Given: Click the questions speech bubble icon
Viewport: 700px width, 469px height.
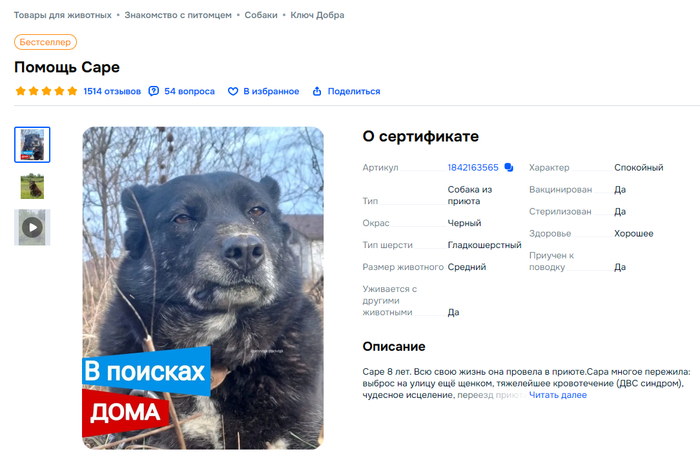Looking at the screenshot, I should point(154,91).
